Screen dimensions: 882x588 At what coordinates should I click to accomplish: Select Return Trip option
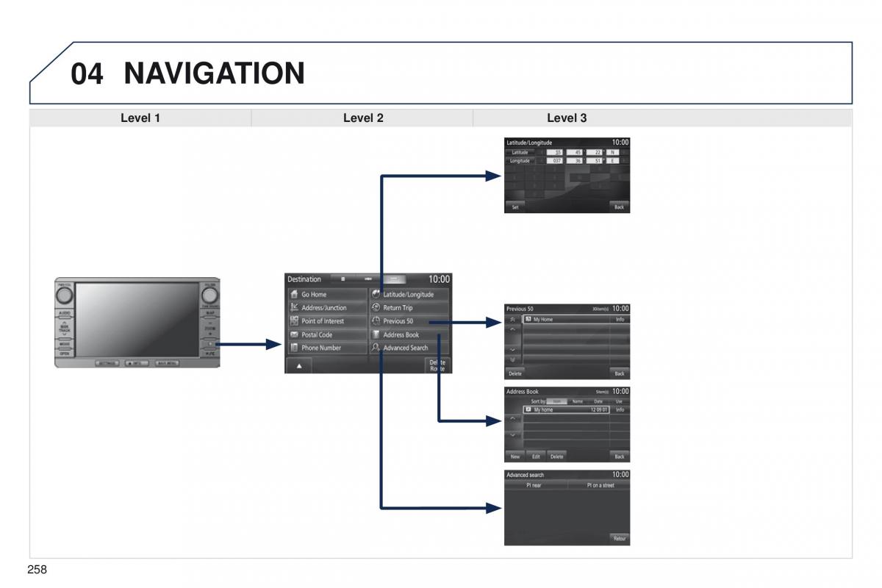click(409, 308)
